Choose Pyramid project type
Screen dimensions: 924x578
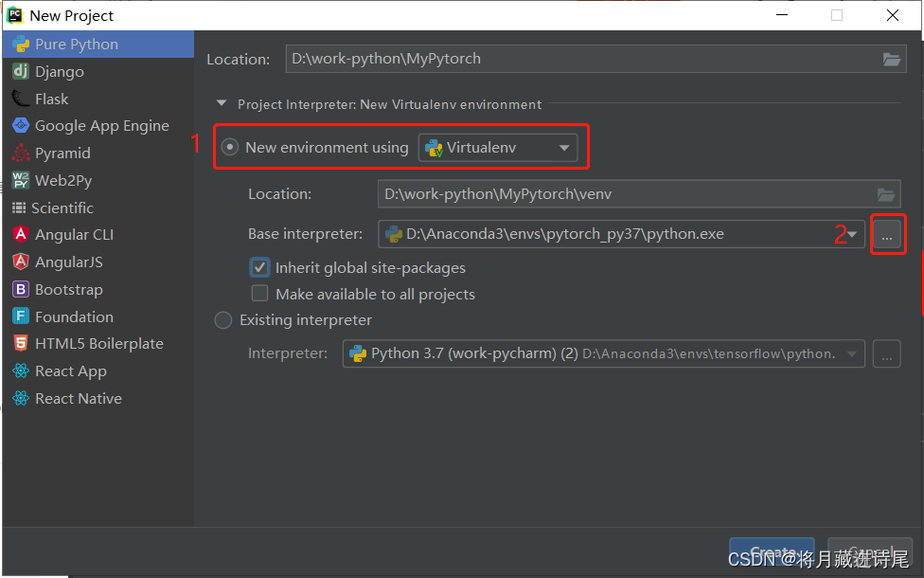click(98, 153)
